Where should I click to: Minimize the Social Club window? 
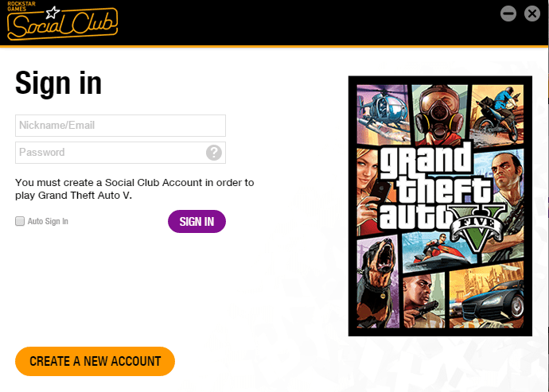(x=508, y=14)
